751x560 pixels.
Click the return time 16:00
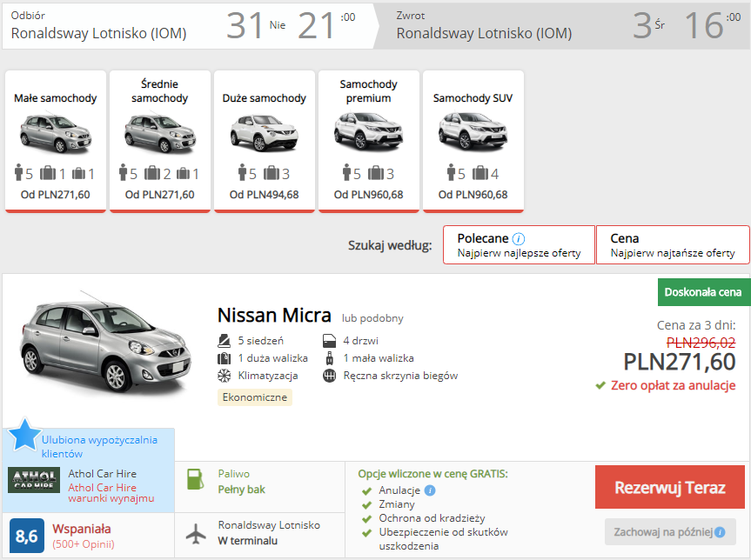pos(712,25)
